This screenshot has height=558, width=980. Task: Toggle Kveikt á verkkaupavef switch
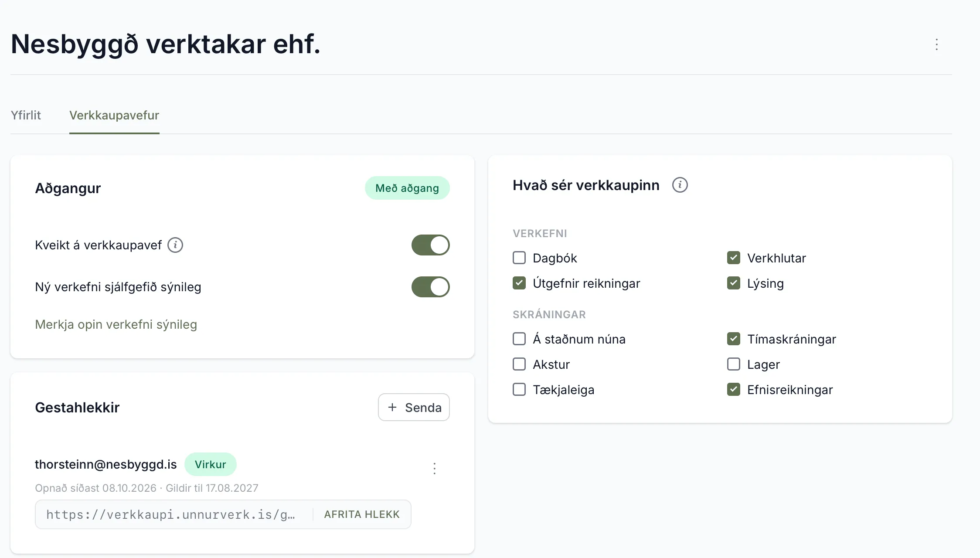pos(430,245)
